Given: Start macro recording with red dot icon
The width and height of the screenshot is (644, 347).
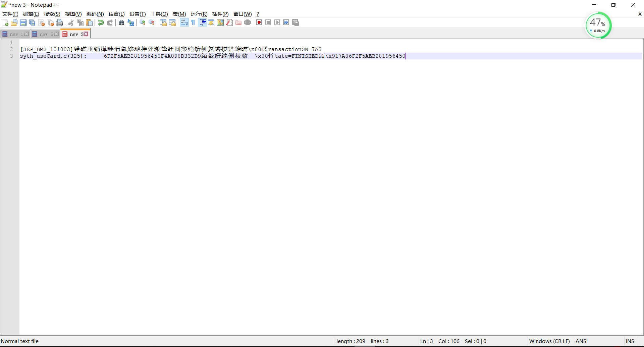Looking at the screenshot, I should (259, 22).
